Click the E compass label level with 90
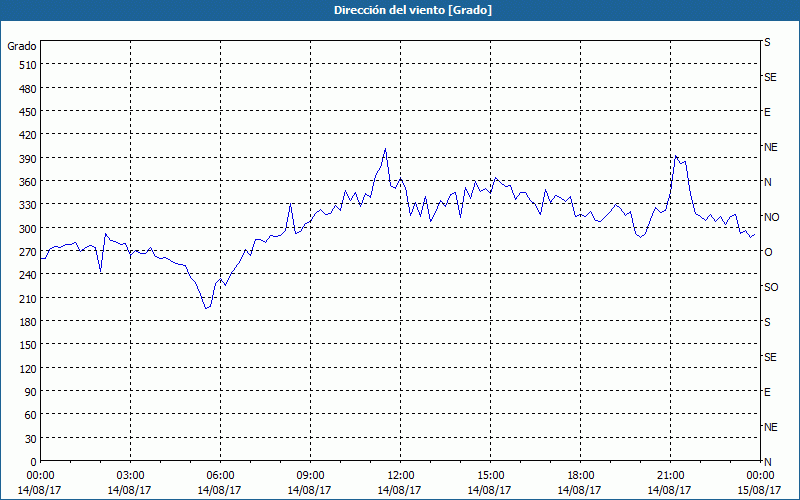Viewport: 800px width, 500px height. click(767, 392)
